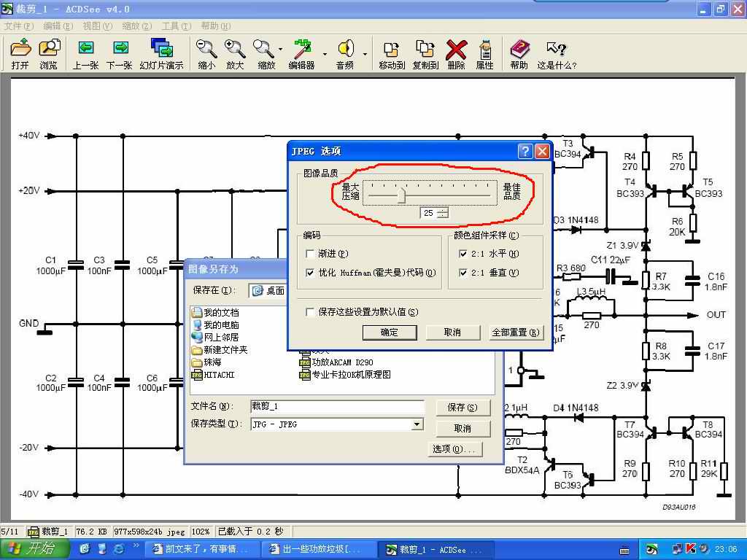The height and width of the screenshot is (560, 747).
Task: Select the HITACHI image file
Action: 213,375
